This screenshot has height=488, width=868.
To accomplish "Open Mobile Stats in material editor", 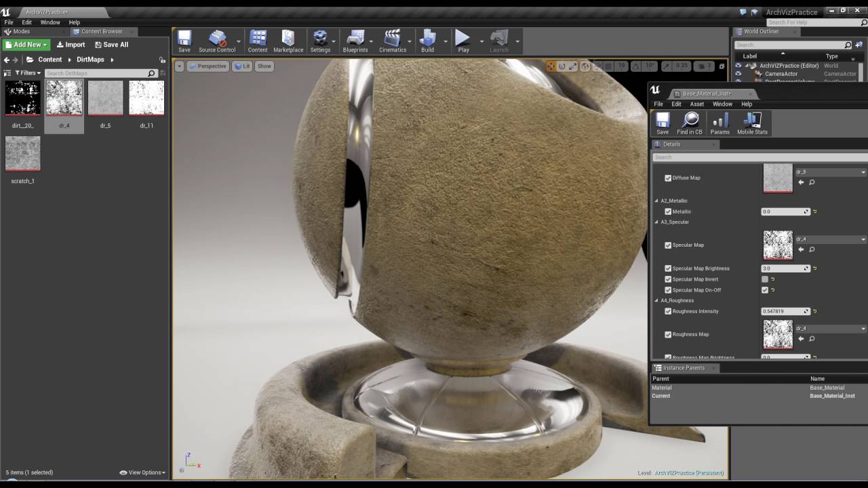I will point(752,123).
